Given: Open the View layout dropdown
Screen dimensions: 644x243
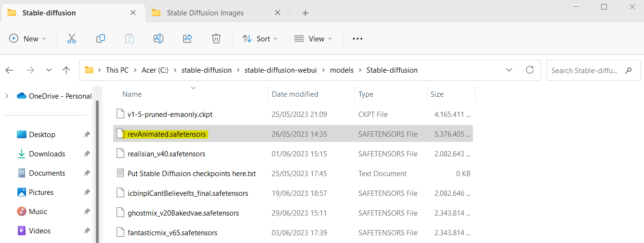Looking at the screenshot, I should click(313, 38).
